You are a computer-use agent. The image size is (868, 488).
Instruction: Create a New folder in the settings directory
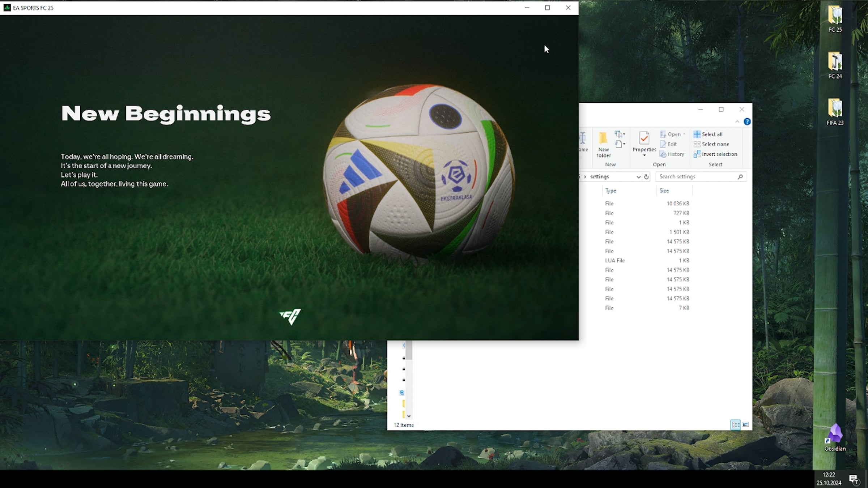point(603,144)
